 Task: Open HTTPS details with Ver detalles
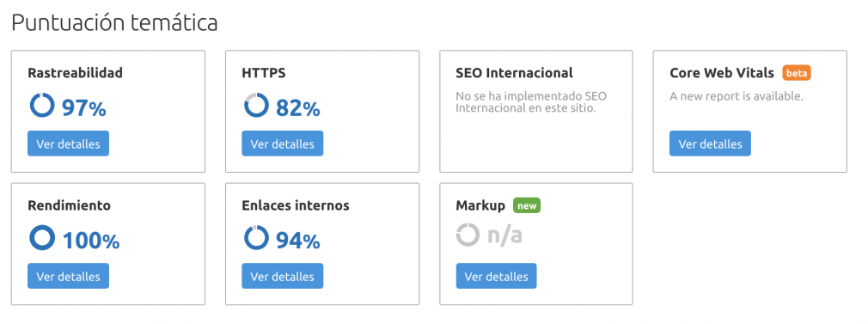pos(283,144)
